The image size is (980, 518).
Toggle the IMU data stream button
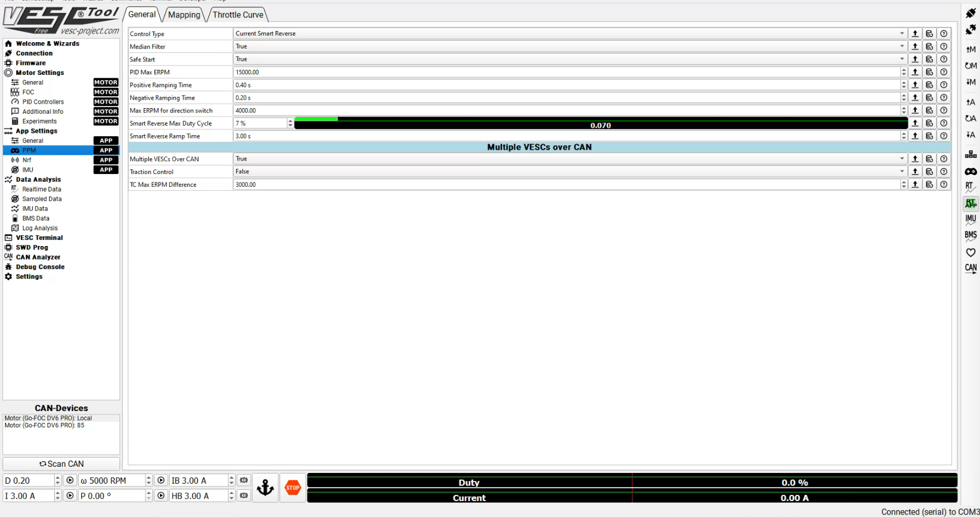pyautogui.click(x=970, y=219)
